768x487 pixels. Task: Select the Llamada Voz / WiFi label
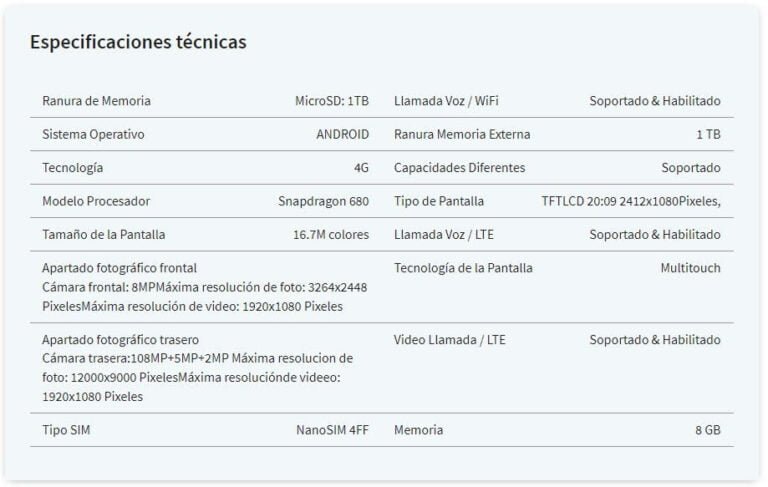[x=446, y=101]
